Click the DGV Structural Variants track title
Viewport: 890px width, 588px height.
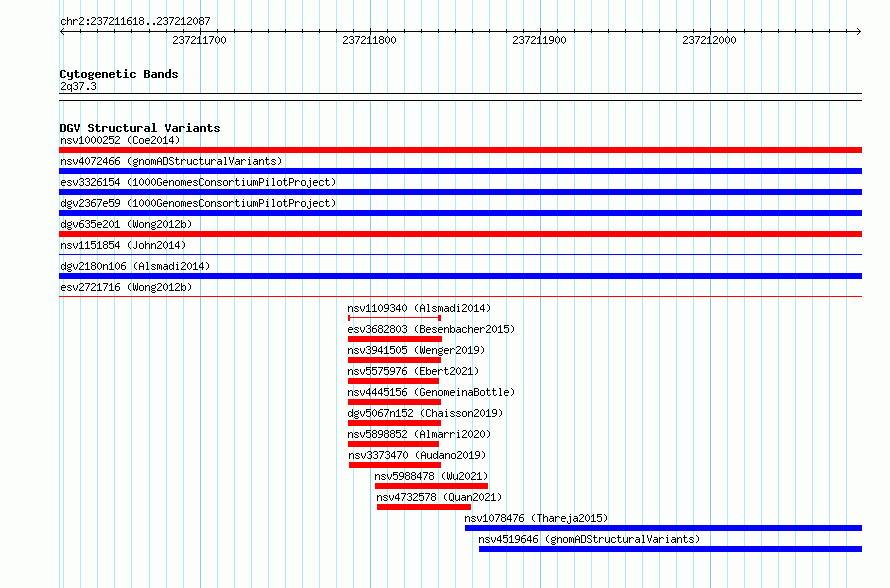tap(140, 128)
